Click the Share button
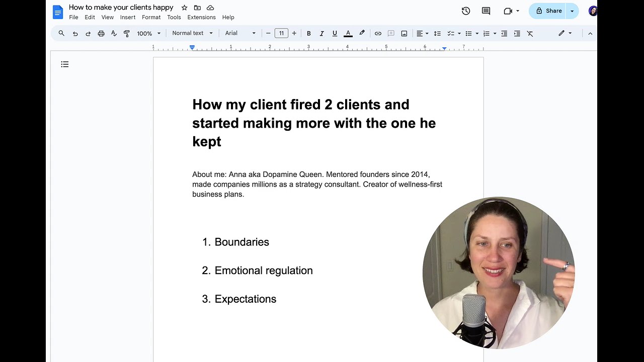Viewport: 644px width, 362px height. (548, 11)
